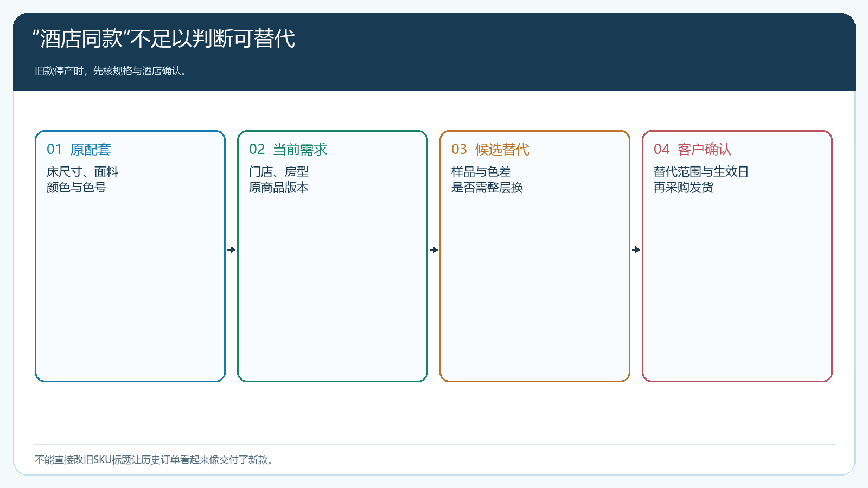
Task: Click the arrow between steps 02 and 03
Action: tap(434, 250)
